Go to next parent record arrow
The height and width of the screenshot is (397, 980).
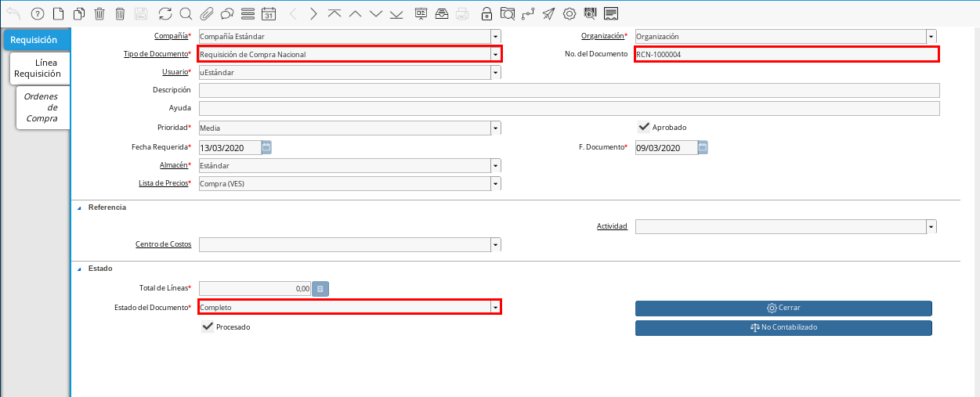313,13
